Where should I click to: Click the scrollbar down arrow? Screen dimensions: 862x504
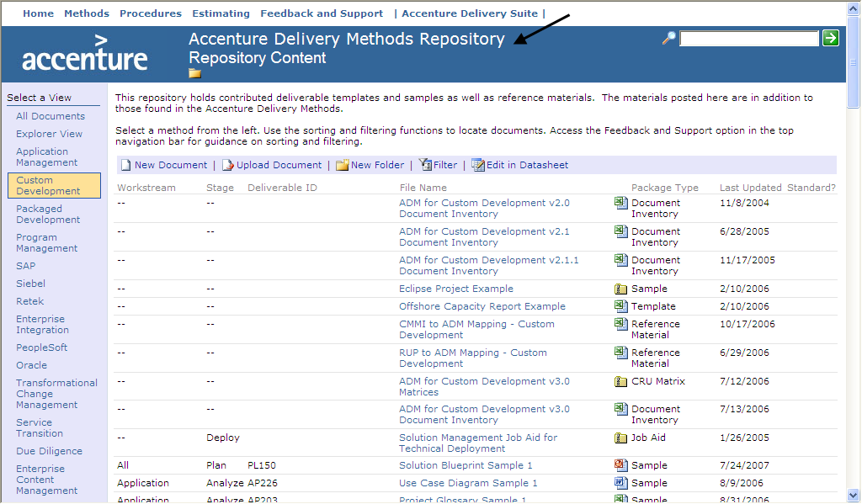pos(854,495)
